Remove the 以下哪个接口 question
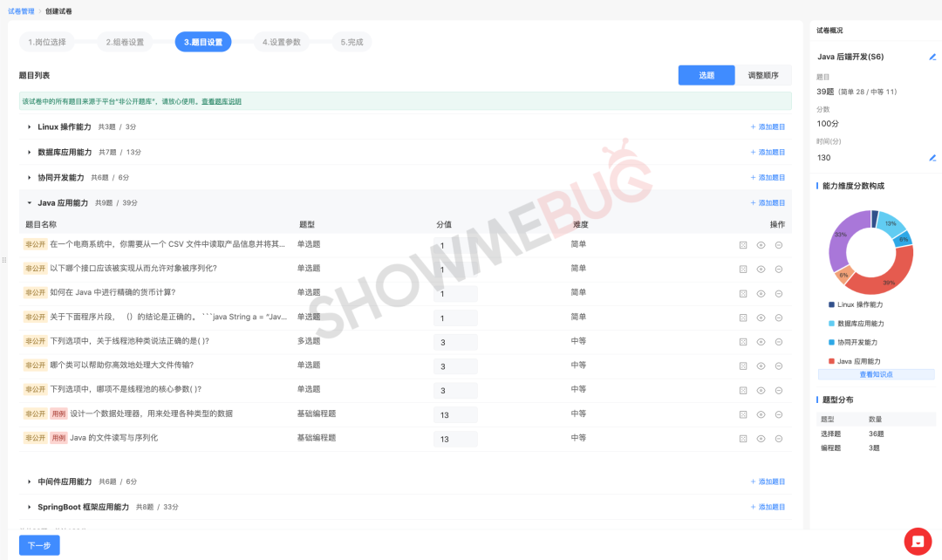 coord(779,270)
